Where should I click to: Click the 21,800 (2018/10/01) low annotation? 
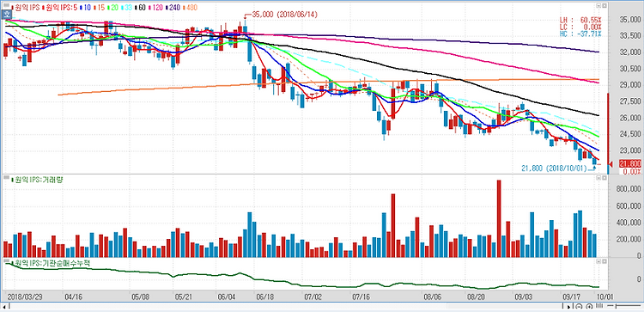(x=554, y=168)
